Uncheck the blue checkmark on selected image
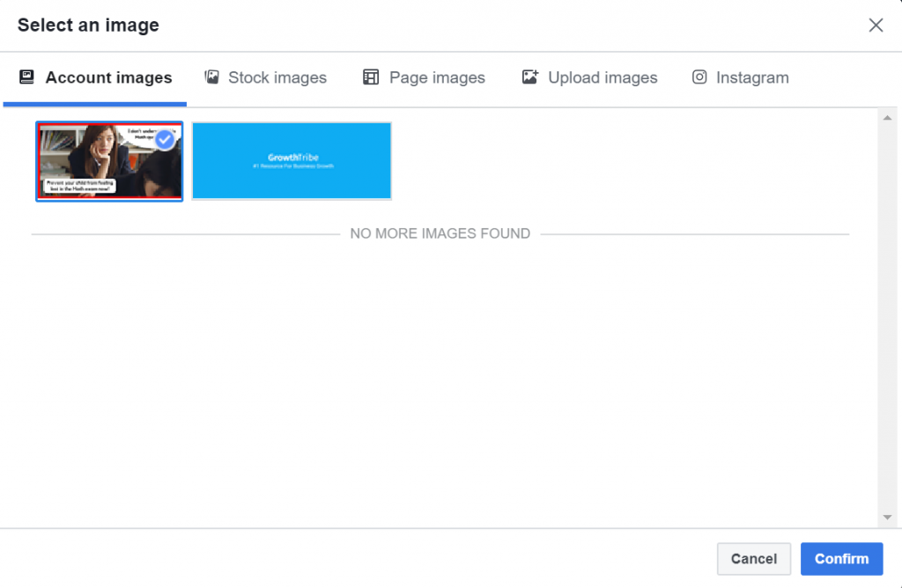Image resolution: width=902 pixels, height=588 pixels. pyautogui.click(x=165, y=140)
